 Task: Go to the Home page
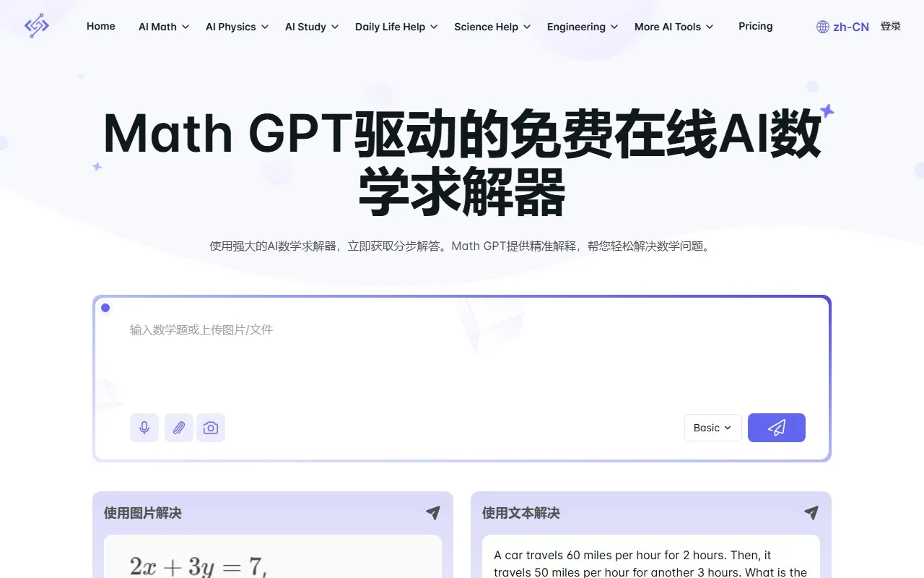[101, 26]
